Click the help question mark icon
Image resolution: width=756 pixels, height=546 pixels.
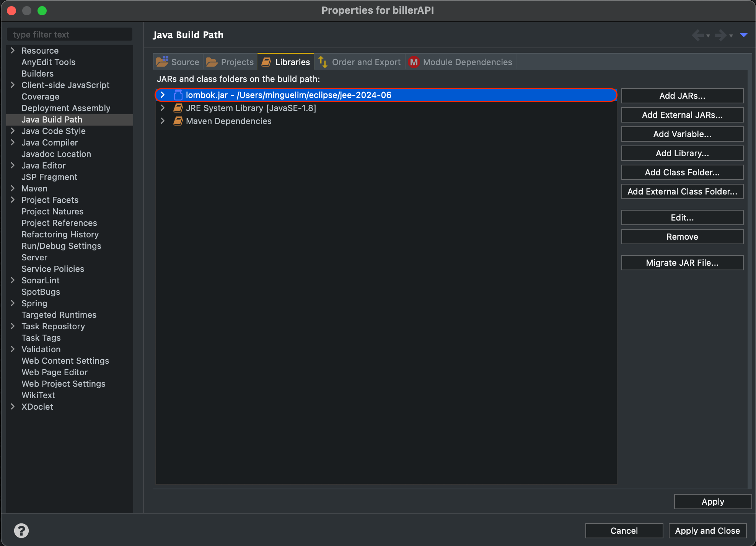pos(21,531)
